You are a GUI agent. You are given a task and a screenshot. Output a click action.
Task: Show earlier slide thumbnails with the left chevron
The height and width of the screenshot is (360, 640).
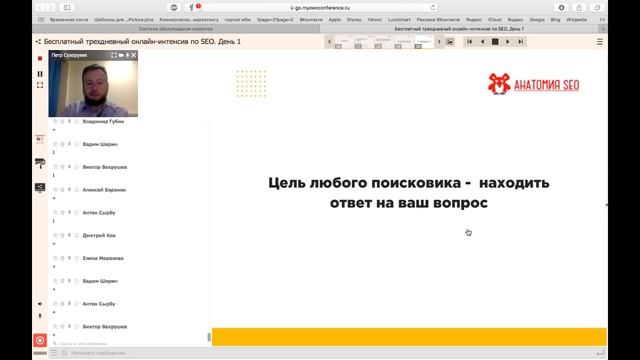coord(330,42)
